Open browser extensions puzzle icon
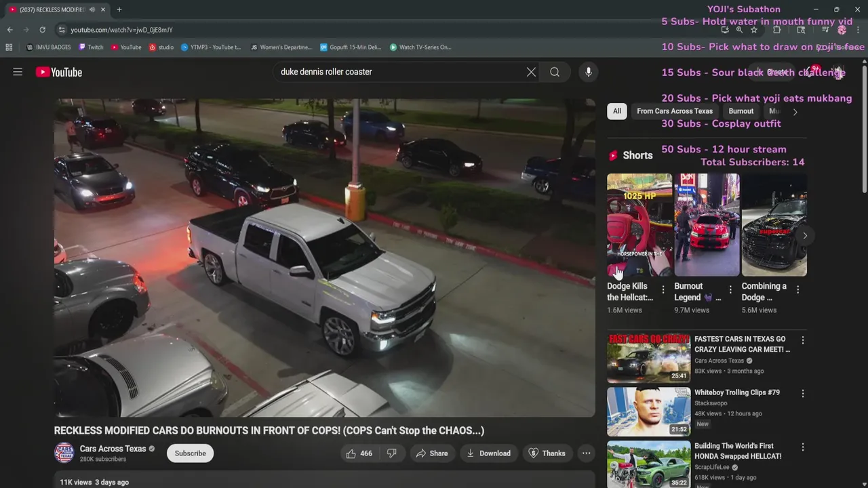The height and width of the screenshot is (488, 868). click(777, 30)
